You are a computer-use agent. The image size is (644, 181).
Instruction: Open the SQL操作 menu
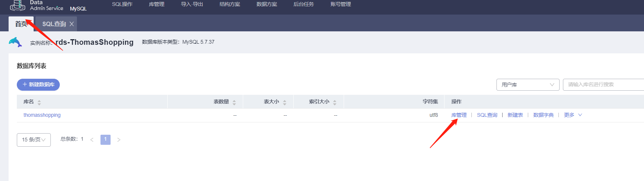coord(122,4)
